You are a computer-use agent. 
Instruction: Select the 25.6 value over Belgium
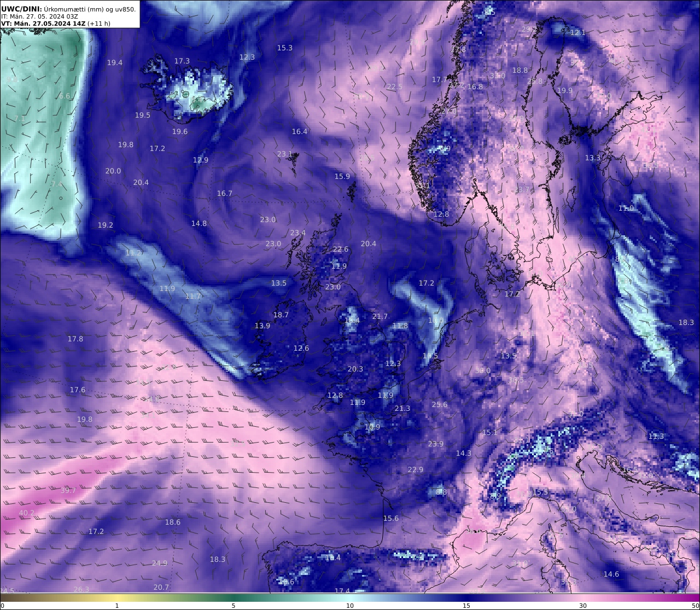coord(440,405)
